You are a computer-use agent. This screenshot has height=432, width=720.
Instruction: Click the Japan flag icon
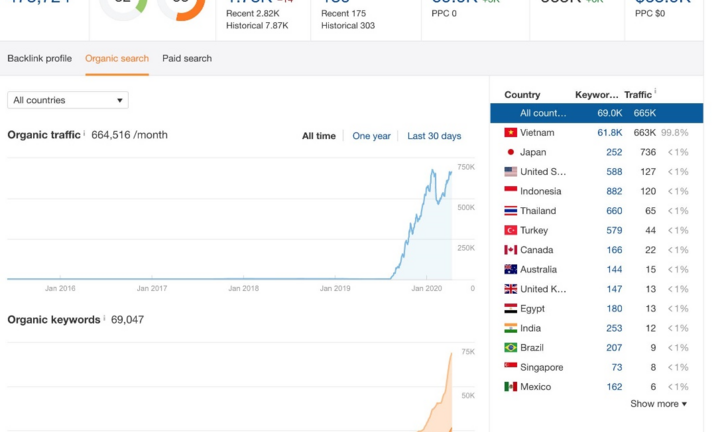pos(510,152)
